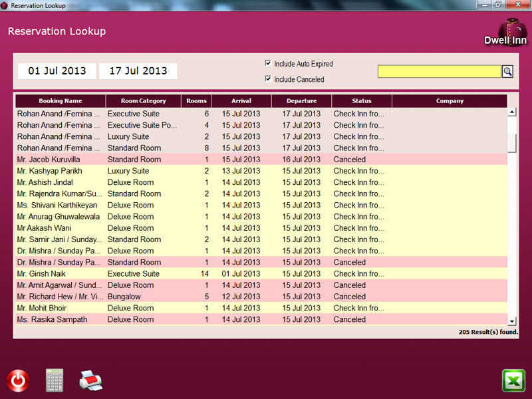Click the scrollbar down arrow
This screenshot has height=399, width=532.
pos(512,321)
